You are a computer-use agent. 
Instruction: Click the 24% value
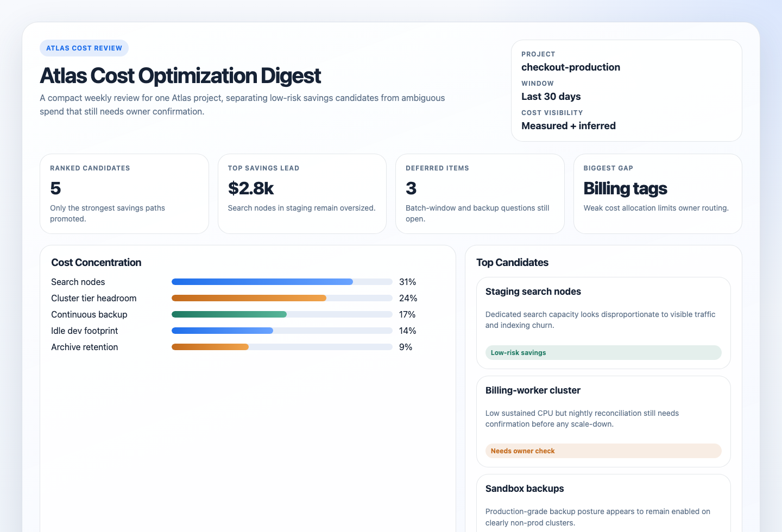coord(408,298)
